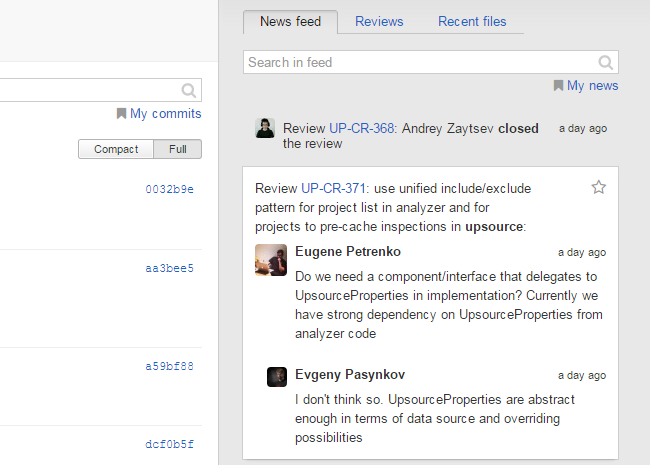This screenshot has width=650, height=465.
Task: Click Andrey Zaytsev's avatar on the UP-CR-368 review
Action: (x=265, y=128)
